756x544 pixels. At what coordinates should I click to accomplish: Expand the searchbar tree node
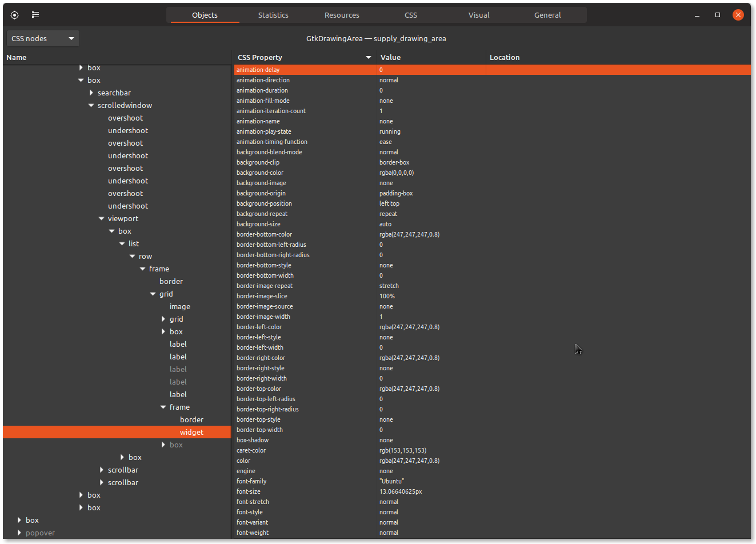pos(91,93)
